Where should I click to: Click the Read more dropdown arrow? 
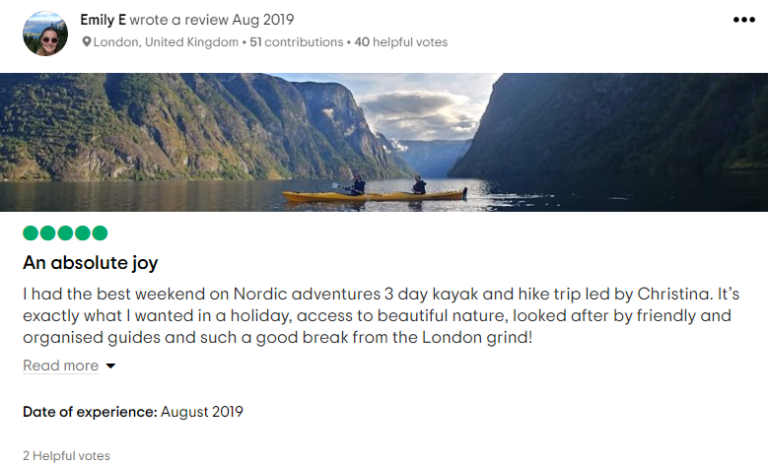click(111, 366)
